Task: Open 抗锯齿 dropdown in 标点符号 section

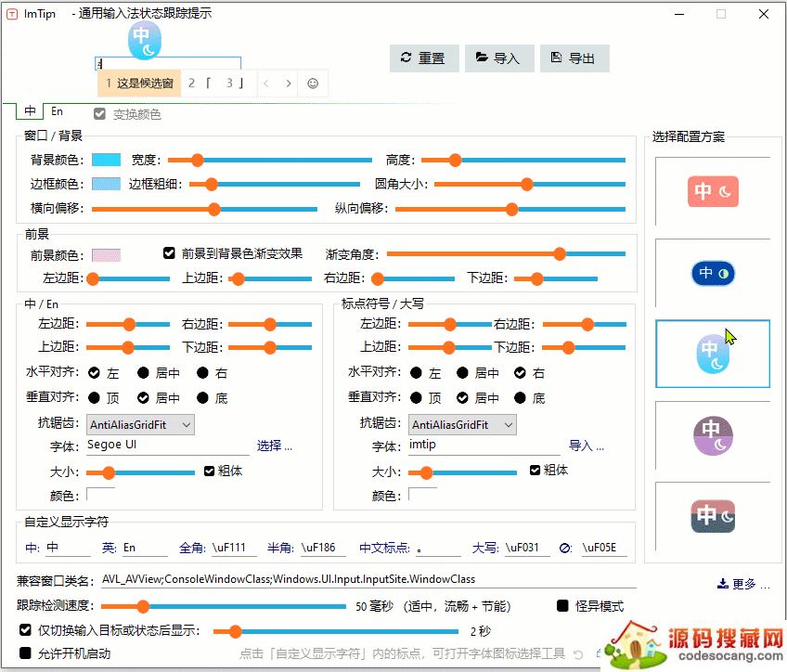Action: 462,424
